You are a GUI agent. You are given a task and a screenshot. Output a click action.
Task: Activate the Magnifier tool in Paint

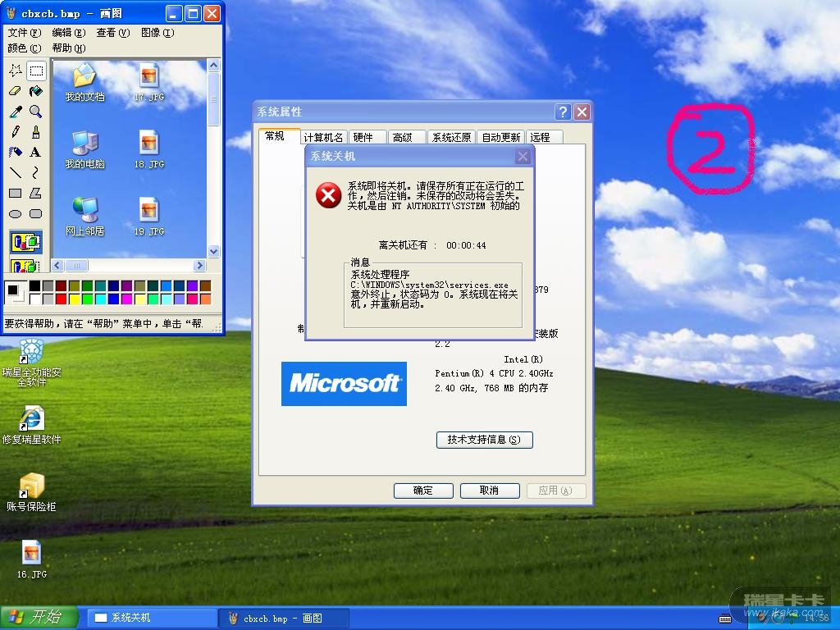click(36, 112)
